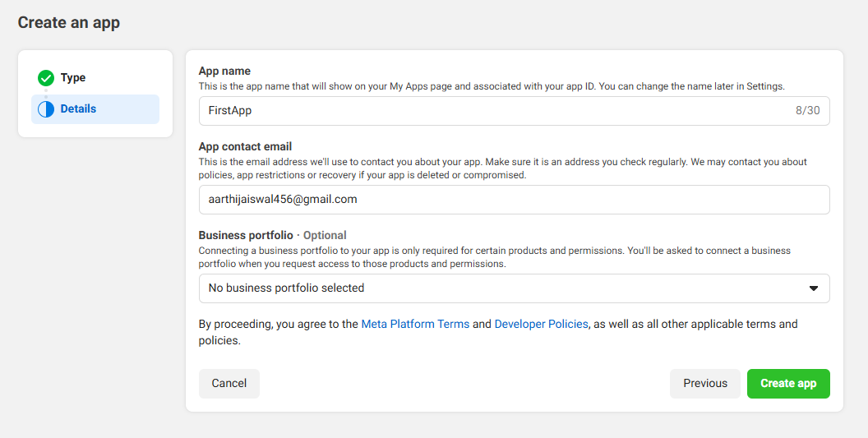868x438 pixels.
Task: Select the Details step in sidebar
Action: (78, 109)
